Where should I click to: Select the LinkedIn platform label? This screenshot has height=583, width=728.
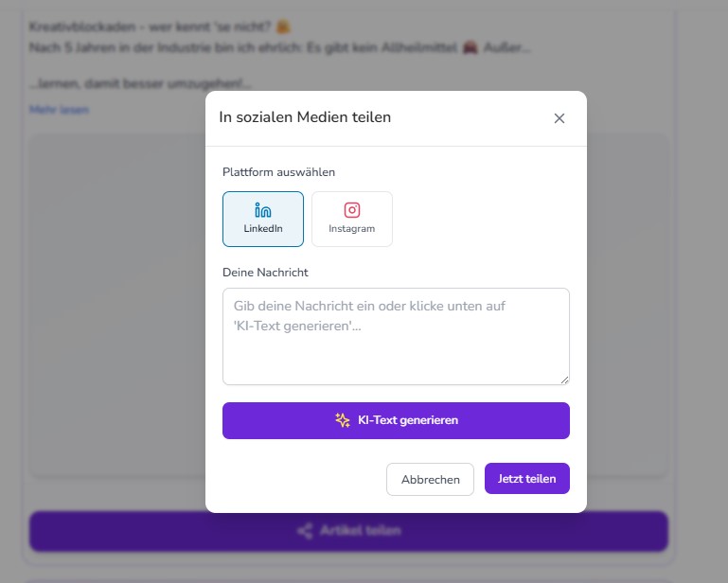click(263, 228)
